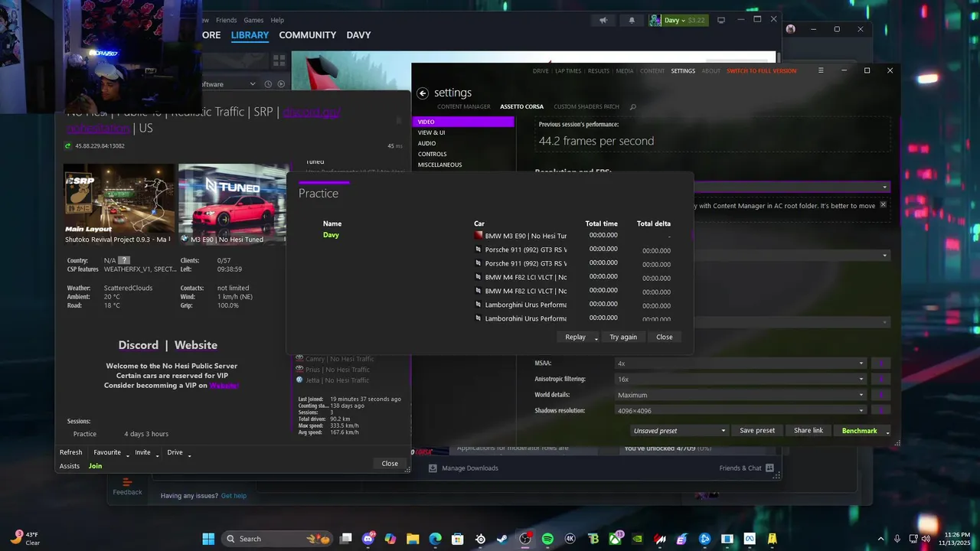Click the unknown country question mark badge
This screenshot has width=980, height=551.
pyautogui.click(x=124, y=260)
